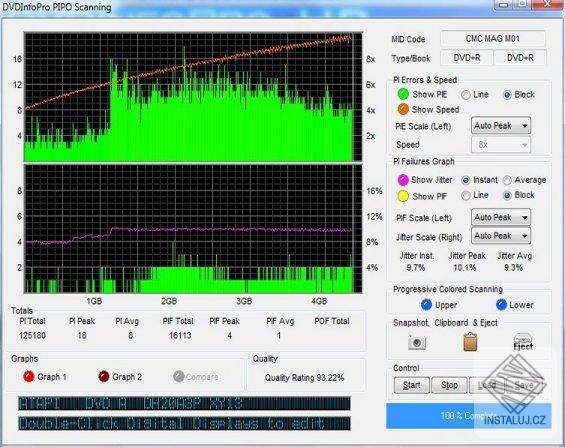Viewport: 565px width, 447px height.
Task: Copy results using the clipboard icon
Action: [x=470, y=342]
